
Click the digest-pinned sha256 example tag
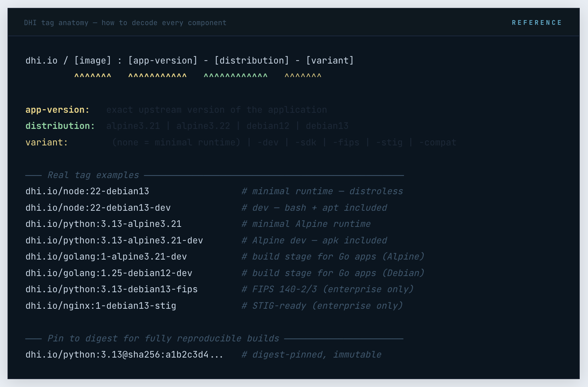tap(124, 354)
